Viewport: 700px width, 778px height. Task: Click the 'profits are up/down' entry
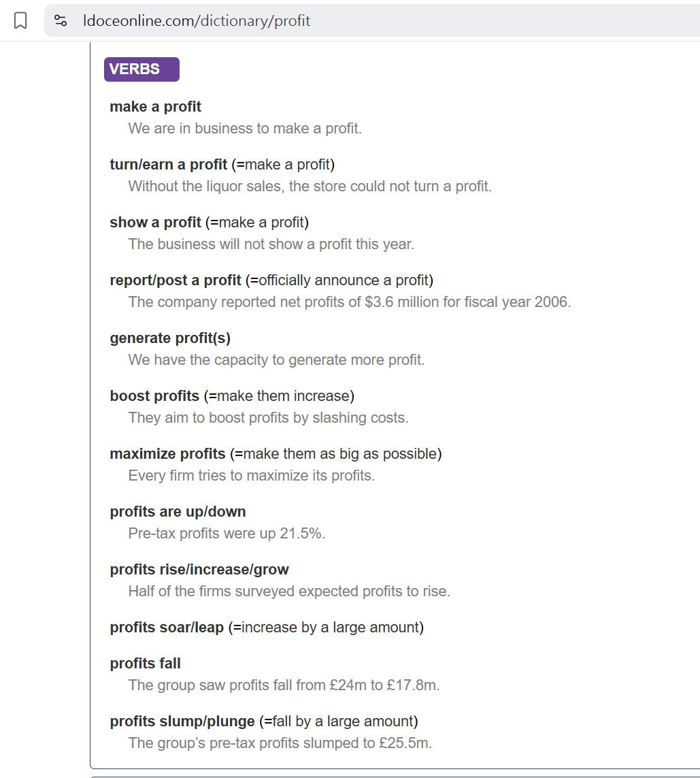(178, 512)
